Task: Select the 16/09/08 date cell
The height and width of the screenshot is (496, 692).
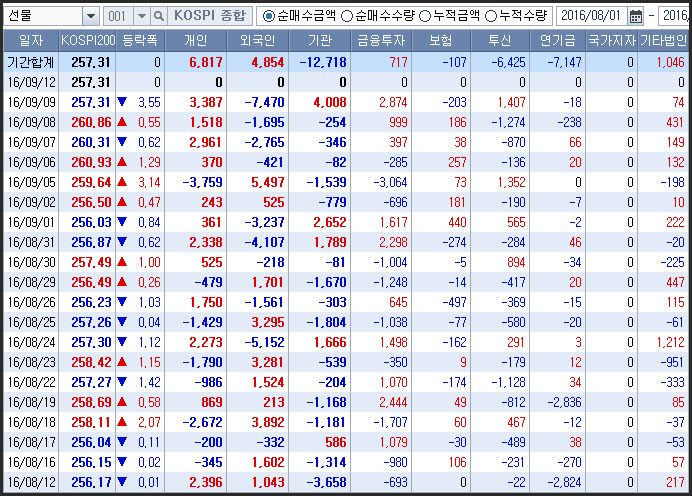Action: pos(31,122)
